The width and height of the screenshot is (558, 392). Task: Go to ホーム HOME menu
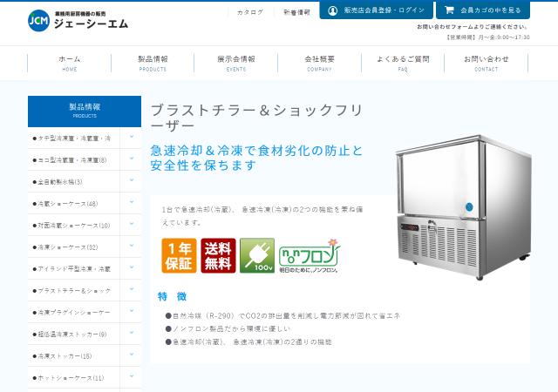click(70, 64)
